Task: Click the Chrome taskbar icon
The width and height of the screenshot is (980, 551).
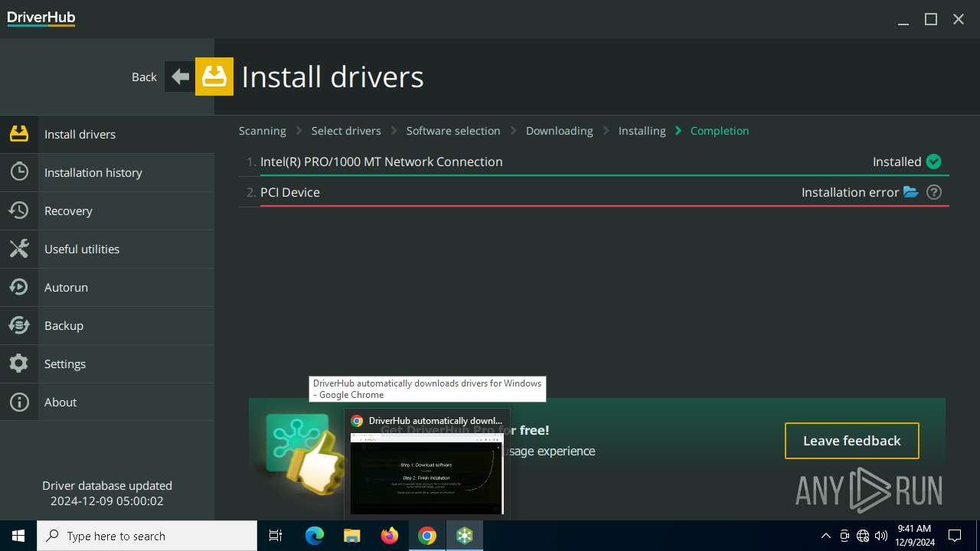Action: click(427, 536)
